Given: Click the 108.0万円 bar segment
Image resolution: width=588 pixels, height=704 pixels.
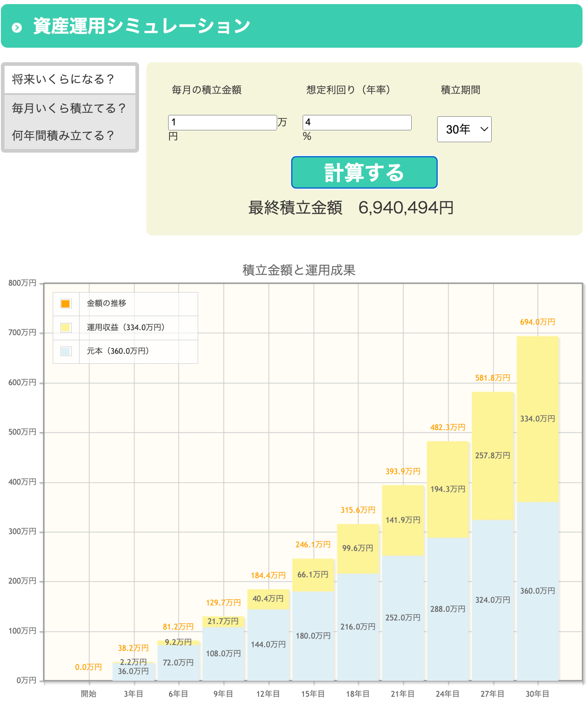Looking at the screenshot, I should click(223, 654).
